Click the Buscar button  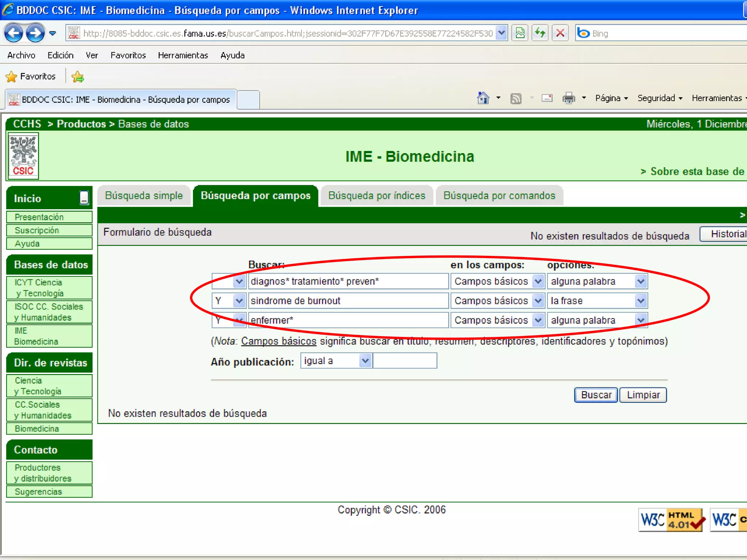(596, 395)
